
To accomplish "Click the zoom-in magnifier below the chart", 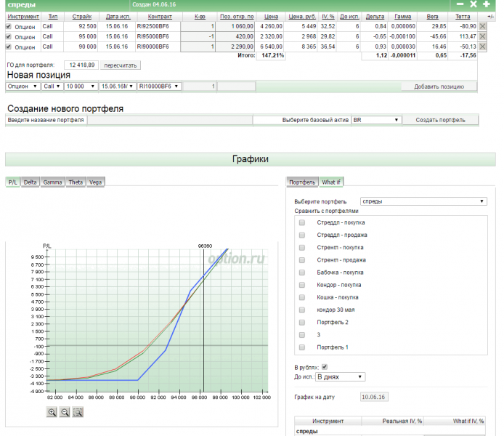I will click(x=52, y=412).
